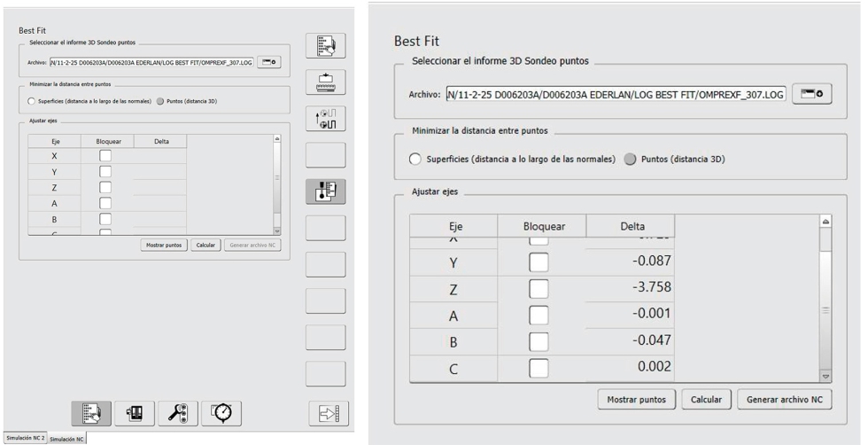This screenshot has width=868, height=445.
Task: Click scroll-up arrow of left axes table
Action: tap(277, 138)
